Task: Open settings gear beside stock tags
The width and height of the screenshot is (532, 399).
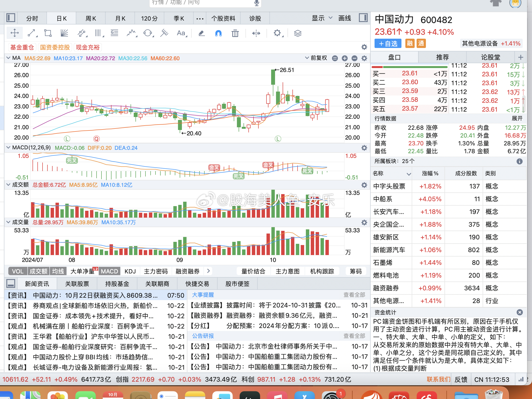Action: coord(364,47)
